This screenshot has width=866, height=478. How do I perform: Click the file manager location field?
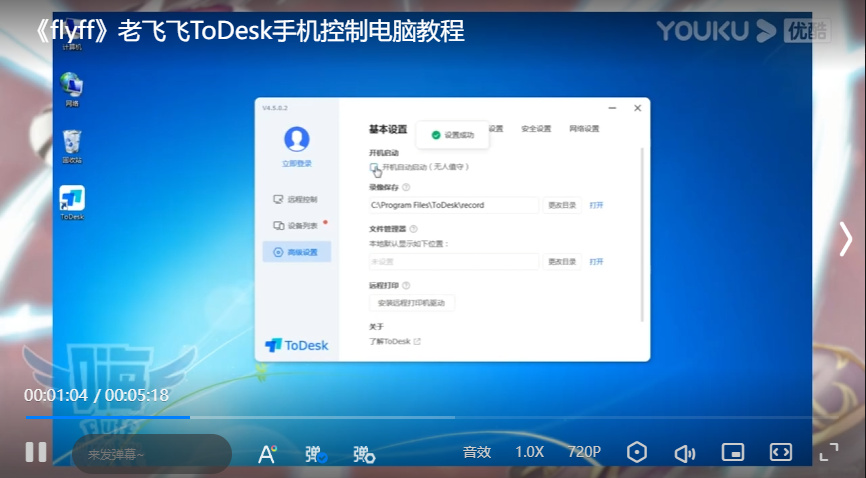(x=453, y=261)
